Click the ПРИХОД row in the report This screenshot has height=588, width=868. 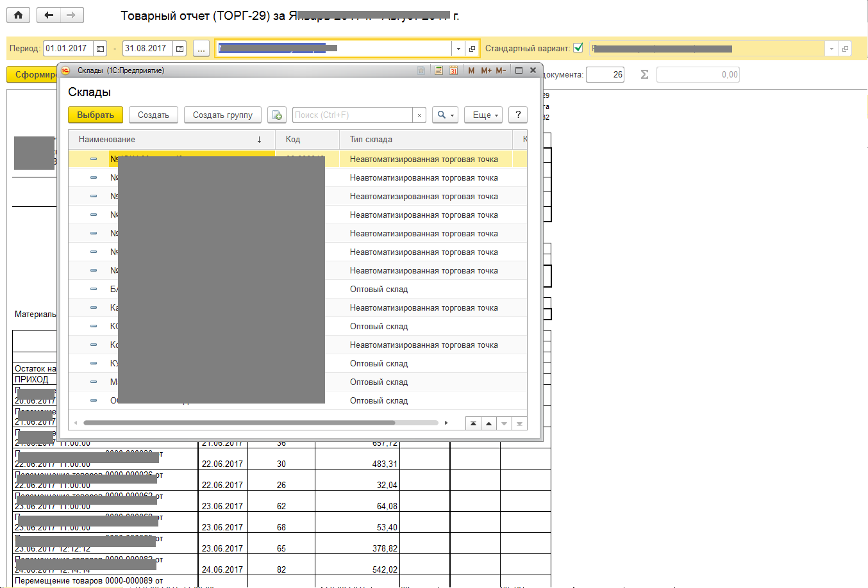point(31,379)
